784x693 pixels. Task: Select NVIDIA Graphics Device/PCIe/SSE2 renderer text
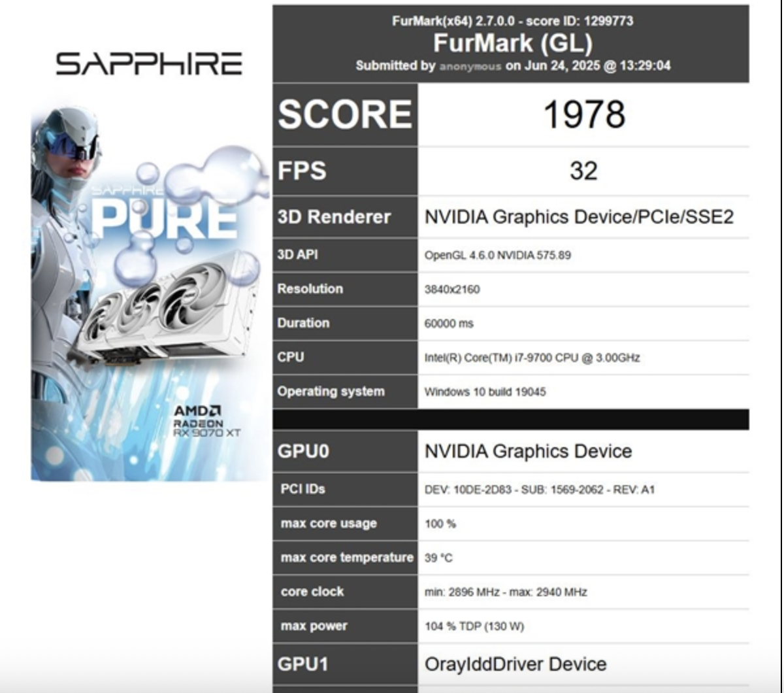[x=579, y=217]
